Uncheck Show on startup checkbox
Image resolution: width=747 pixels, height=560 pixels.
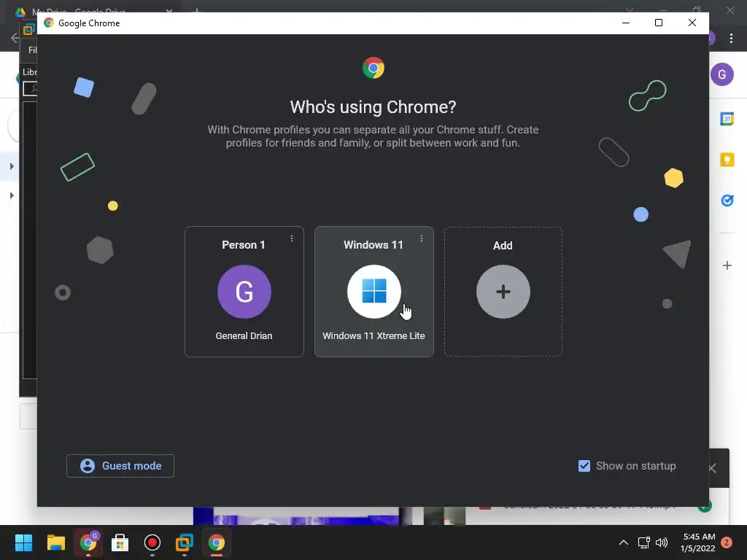(584, 466)
